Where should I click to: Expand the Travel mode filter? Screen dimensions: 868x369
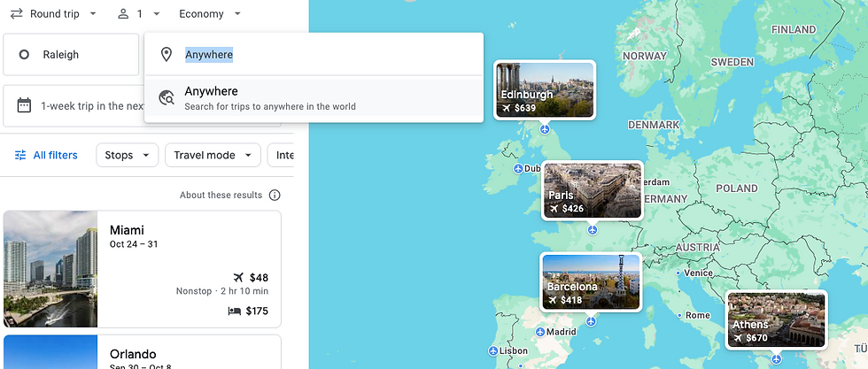pos(213,156)
